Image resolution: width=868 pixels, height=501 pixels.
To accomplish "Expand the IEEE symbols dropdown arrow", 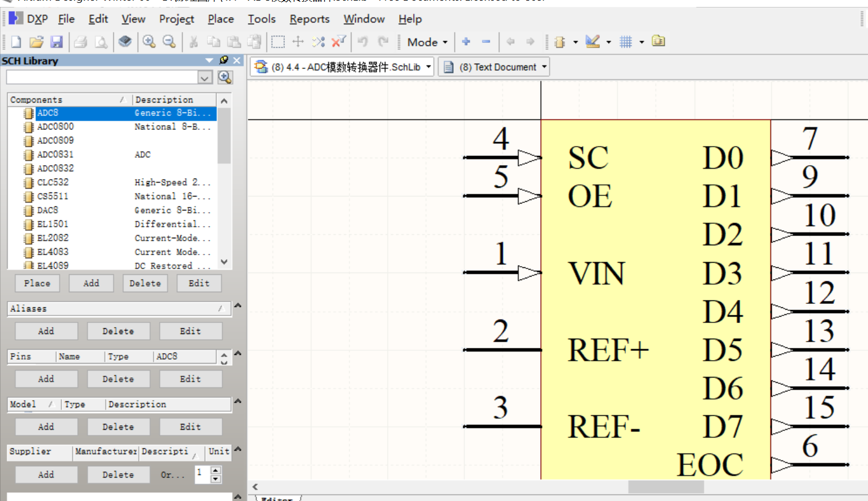I will pyautogui.click(x=576, y=42).
